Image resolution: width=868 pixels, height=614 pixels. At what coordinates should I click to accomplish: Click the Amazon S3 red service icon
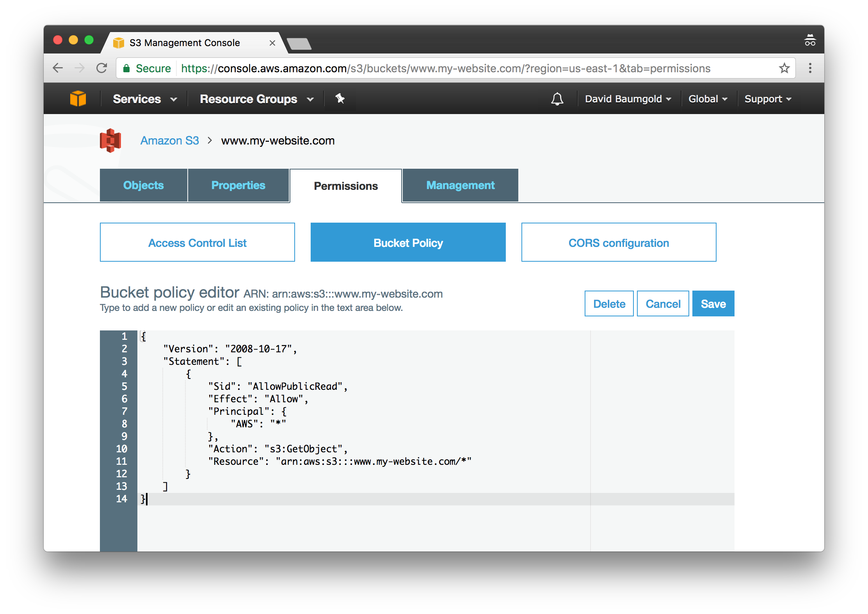tap(110, 141)
